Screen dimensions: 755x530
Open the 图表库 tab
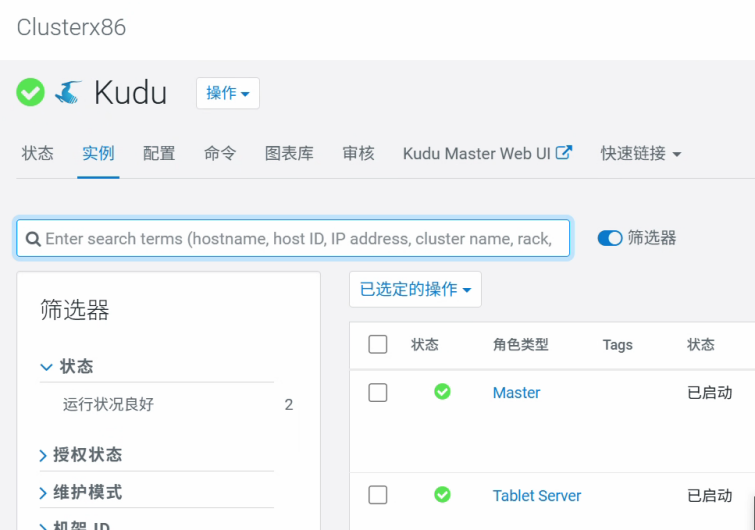tap(289, 154)
